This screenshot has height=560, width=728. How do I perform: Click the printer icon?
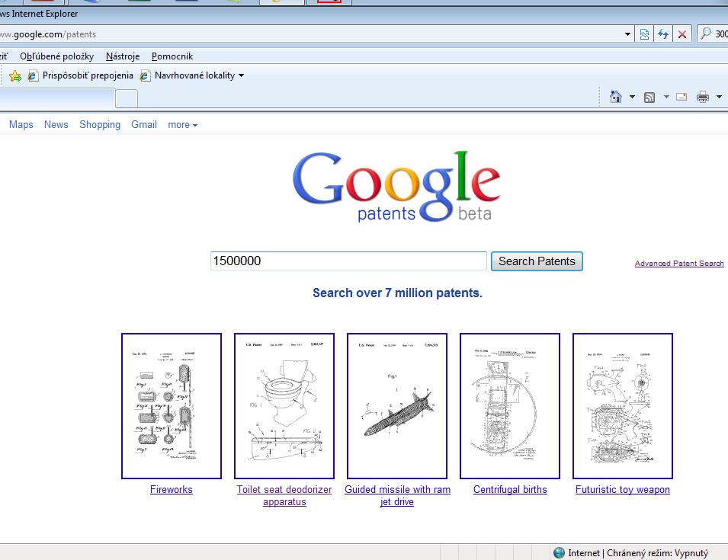pyautogui.click(x=703, y=97)
